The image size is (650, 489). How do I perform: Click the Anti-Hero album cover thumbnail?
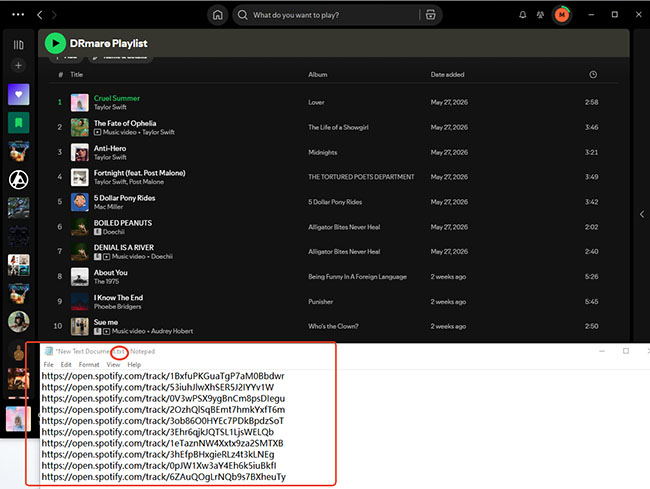(80, 152)
